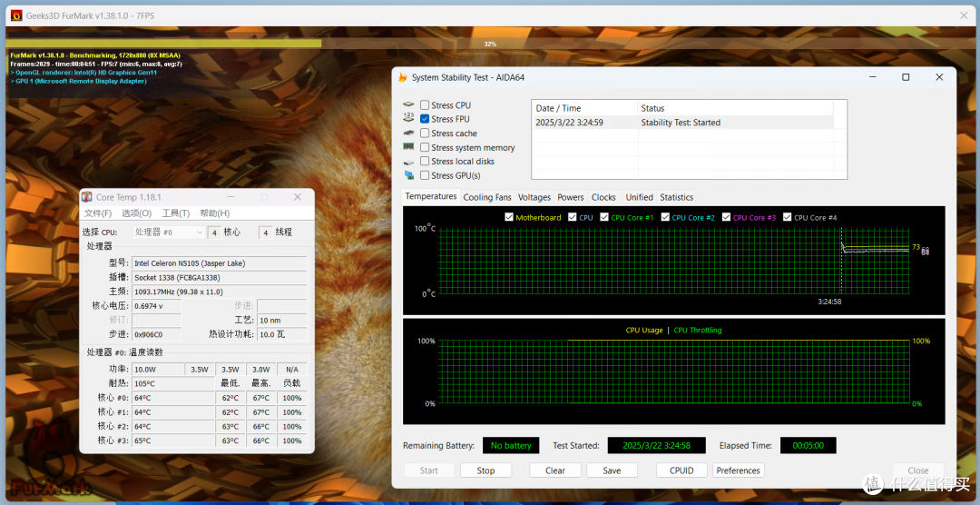Image resolution: width=980 pixels, height=505 pixels.
Task: Click the AIDA64 flame icon in title bar
Action: pos(403,77)
